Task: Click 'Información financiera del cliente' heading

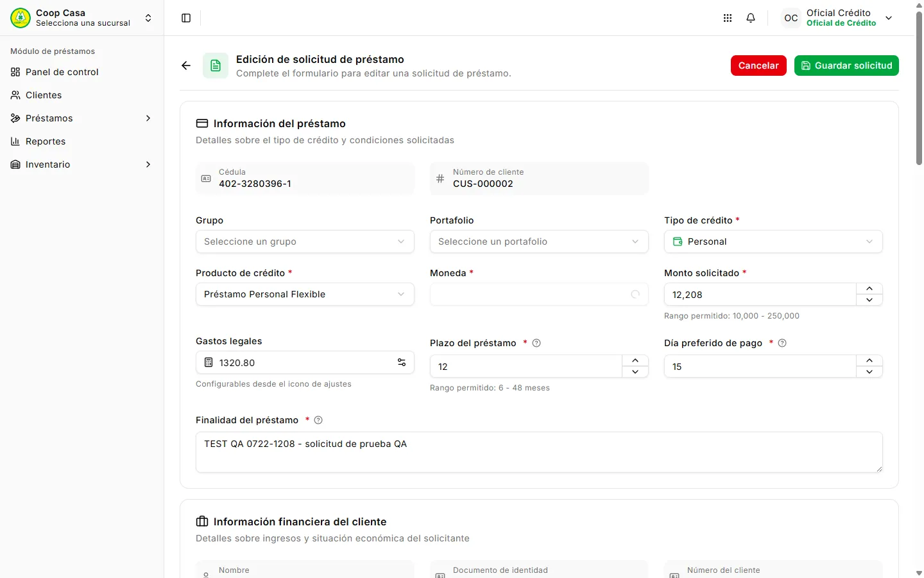Action: pyautogui.click(x=300, y=521)
